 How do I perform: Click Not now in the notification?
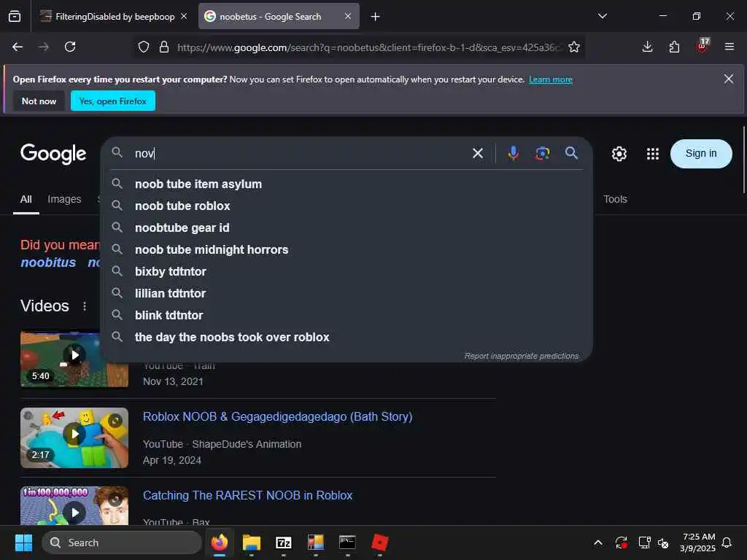[x=39, y=101]
